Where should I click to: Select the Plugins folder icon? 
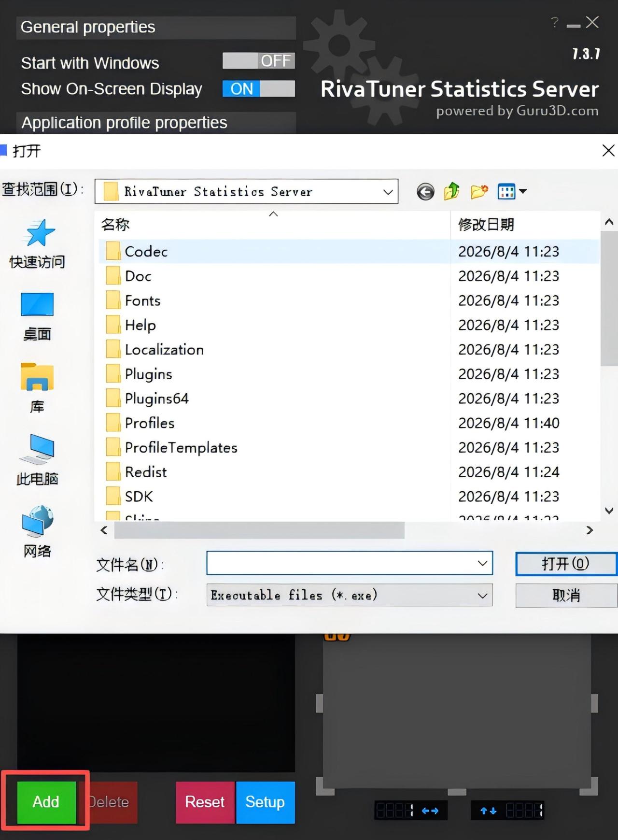click(x=113, y=374)
